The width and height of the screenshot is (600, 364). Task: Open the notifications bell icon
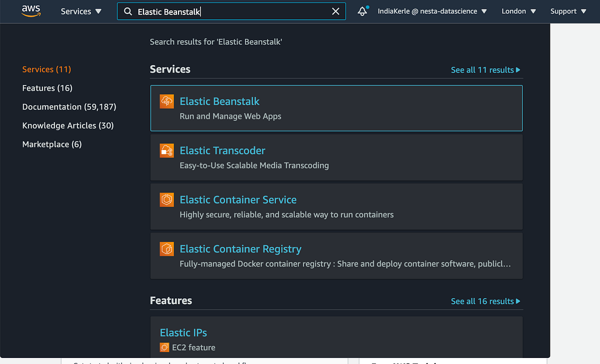(x=362, y=11)
